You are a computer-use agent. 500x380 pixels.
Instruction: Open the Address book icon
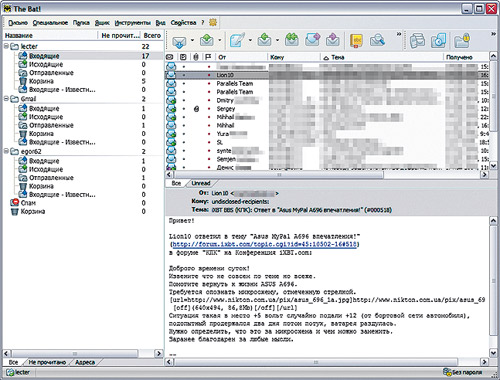(x=356, y=40)
